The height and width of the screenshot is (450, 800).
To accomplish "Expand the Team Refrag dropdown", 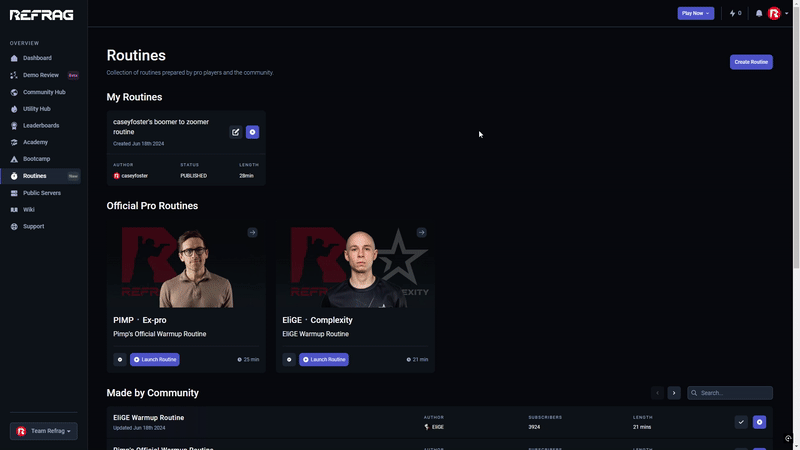I will pos(44,431).
